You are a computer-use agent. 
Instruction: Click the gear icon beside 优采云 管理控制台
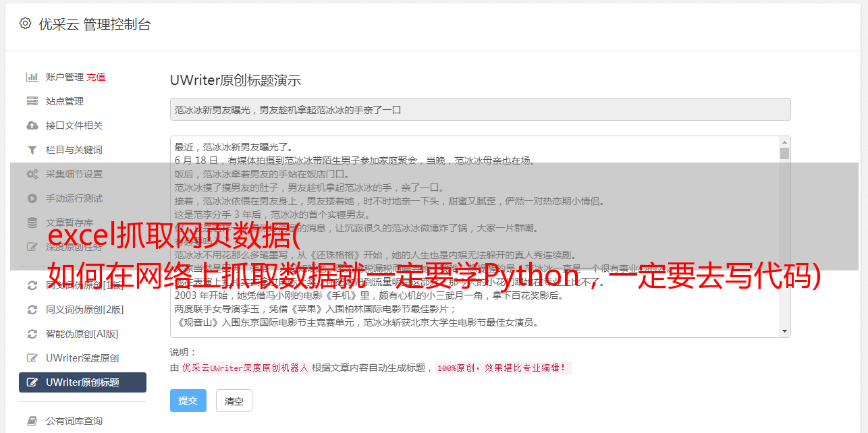[25, 24]
